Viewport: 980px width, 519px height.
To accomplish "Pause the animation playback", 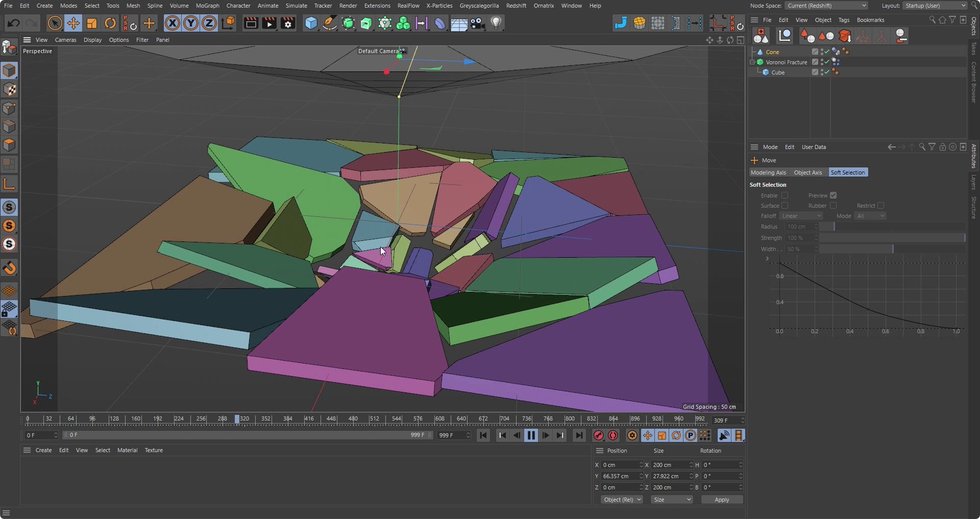I will [x=531, y=435].
